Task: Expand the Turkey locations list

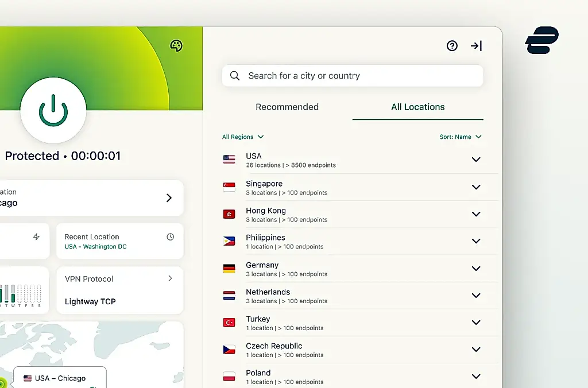Action: [x=476, y=323]
